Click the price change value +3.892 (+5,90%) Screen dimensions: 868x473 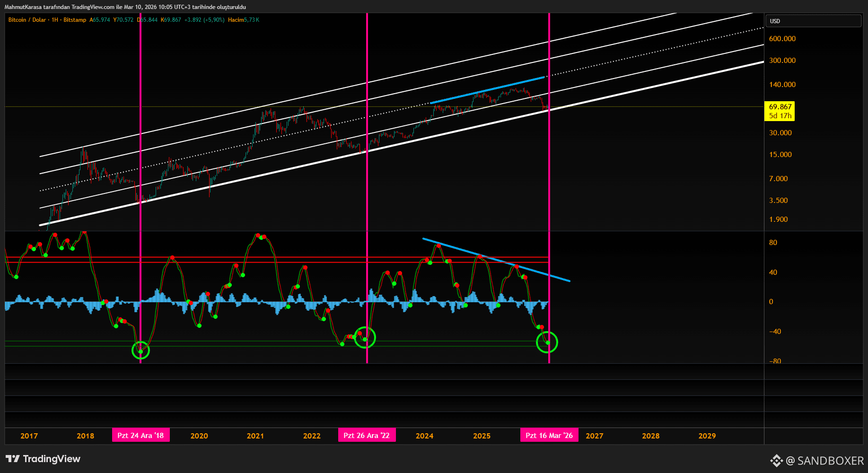tap(204, 20)
